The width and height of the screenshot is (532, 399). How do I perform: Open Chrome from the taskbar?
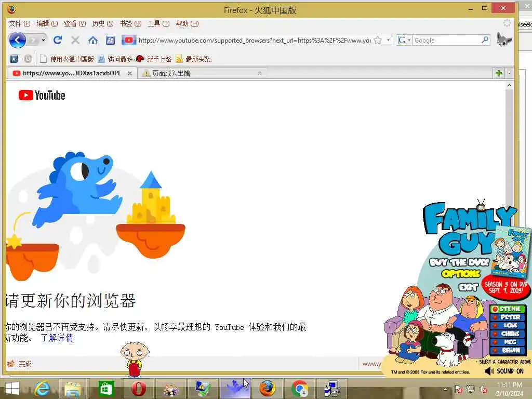point(300,389)
